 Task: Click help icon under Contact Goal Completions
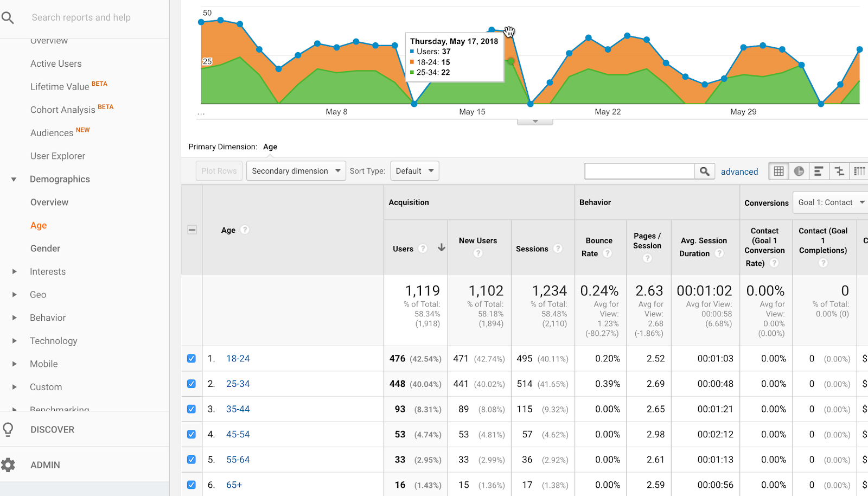pyautogui.click(x=823, y=263)
